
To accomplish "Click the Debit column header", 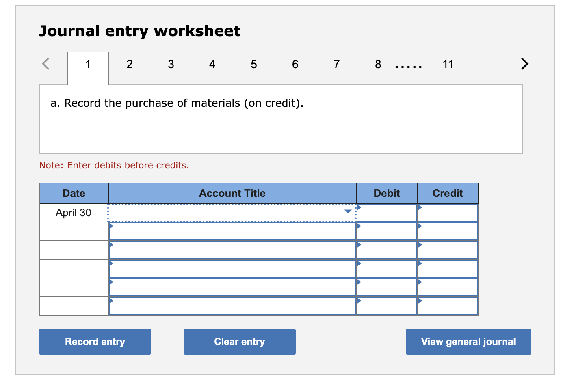I will pyautogui.click(x=387, y=193).
